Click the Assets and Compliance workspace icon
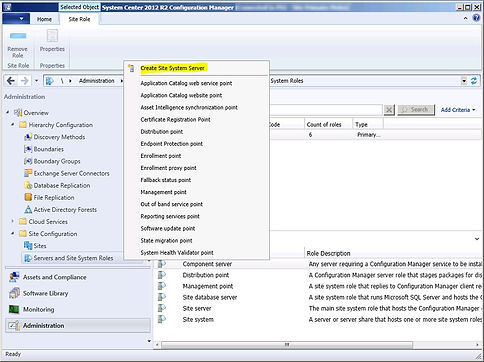Image resolution: width=484 pixels, height=362 pixels. (14, 277)
